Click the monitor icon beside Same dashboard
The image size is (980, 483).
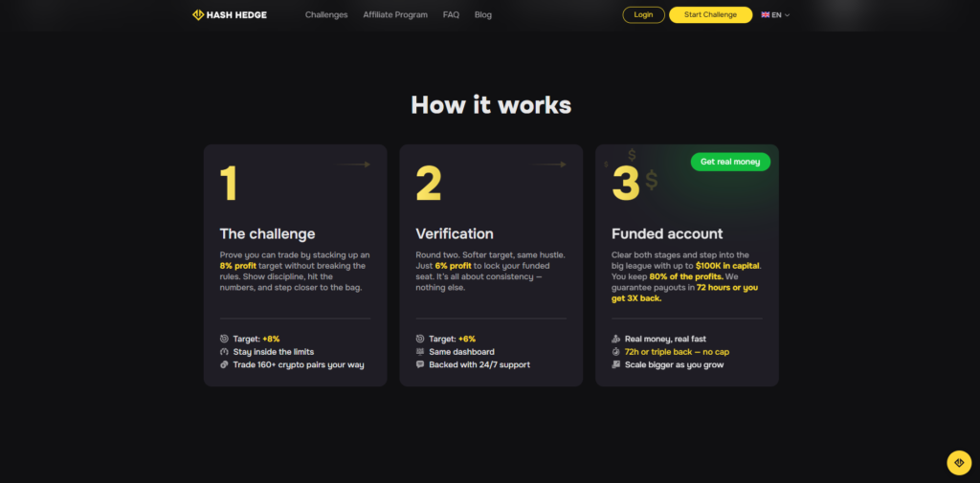pyautogui.click(x=420, y=352)
